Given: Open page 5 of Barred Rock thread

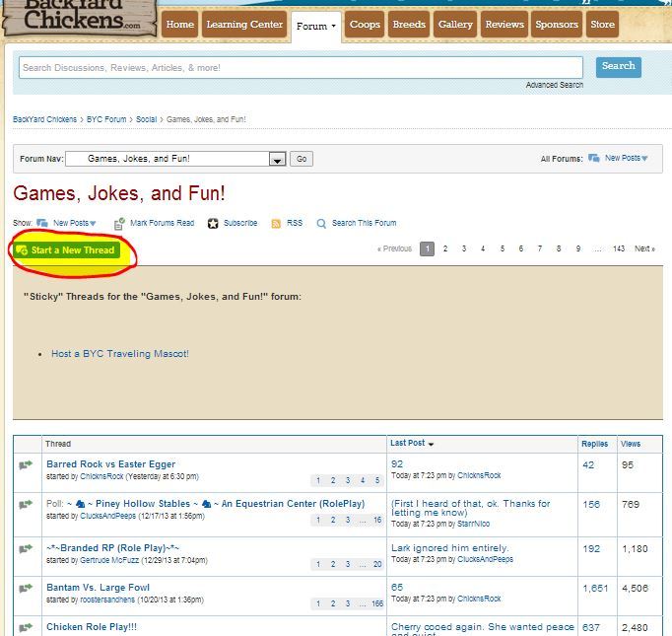Looking at the screenshot, I should coord(377,480).
